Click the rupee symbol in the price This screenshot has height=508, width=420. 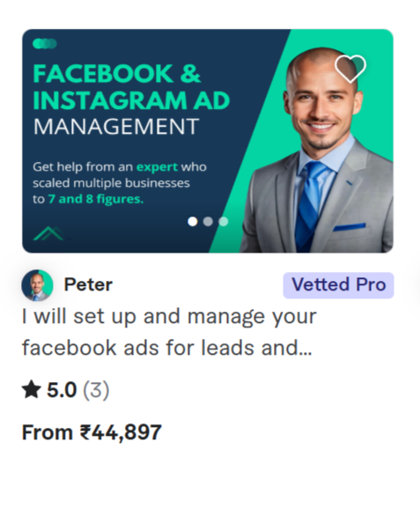coord(85,432)
